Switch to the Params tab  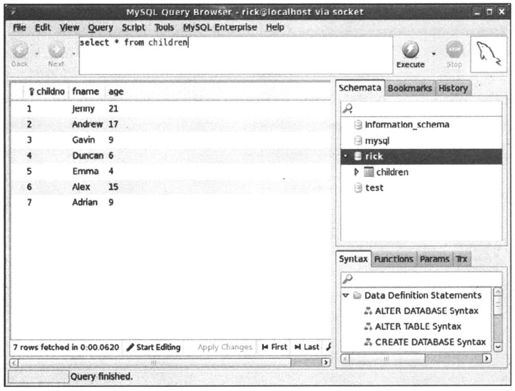click(x=434, y=259)
